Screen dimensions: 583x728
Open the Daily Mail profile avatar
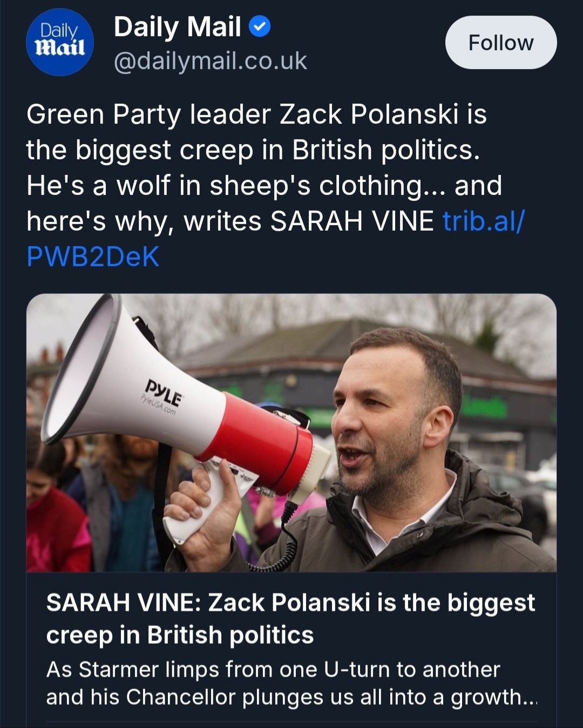[59, 42]
